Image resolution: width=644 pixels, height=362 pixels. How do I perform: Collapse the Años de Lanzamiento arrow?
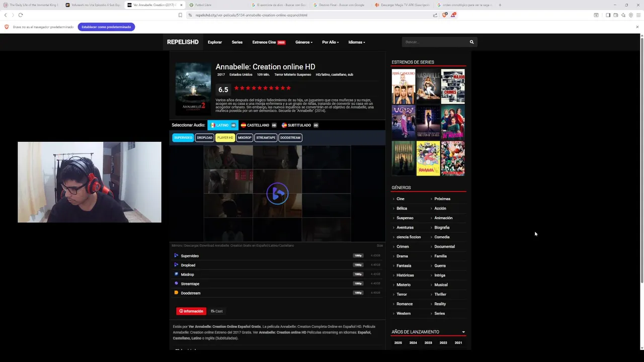pyautogui.click(x=463, y=332)
